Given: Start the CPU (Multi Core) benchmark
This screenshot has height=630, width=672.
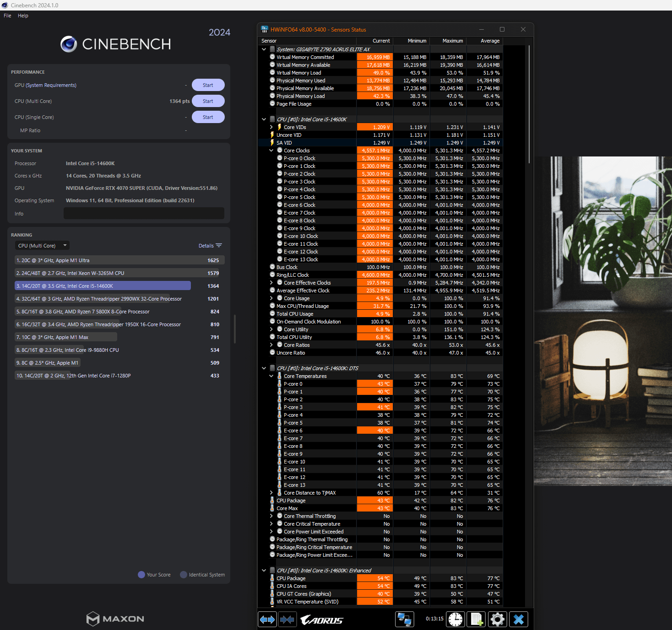Looking at the screenshot, I should pyautogui.click(x=208, y=101).
